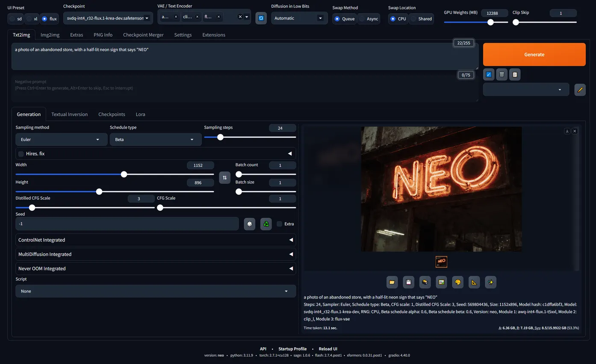
Task: Open the styles editor pencil icon
Action: pos(580,90)
